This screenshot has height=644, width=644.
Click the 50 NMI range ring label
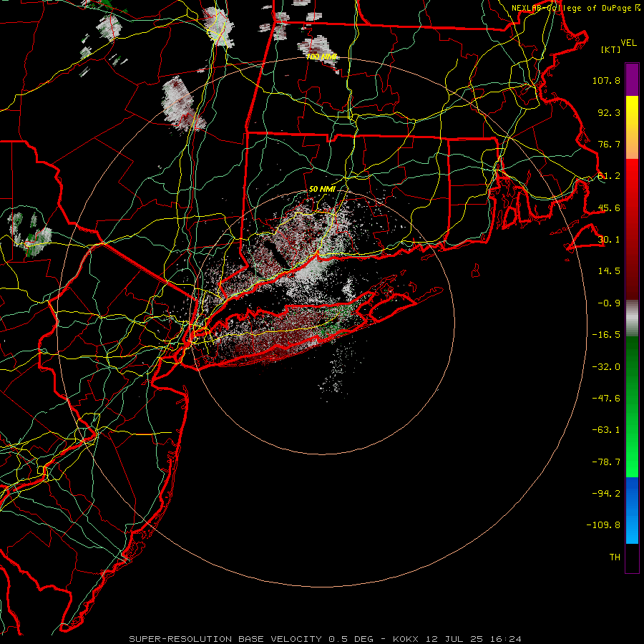click(x=323, y=190)
